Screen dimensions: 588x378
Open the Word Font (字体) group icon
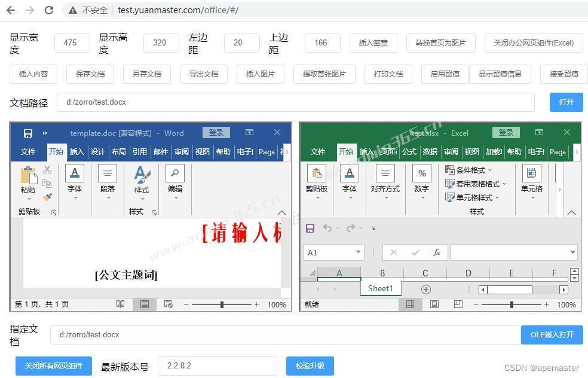click(75, 173)
